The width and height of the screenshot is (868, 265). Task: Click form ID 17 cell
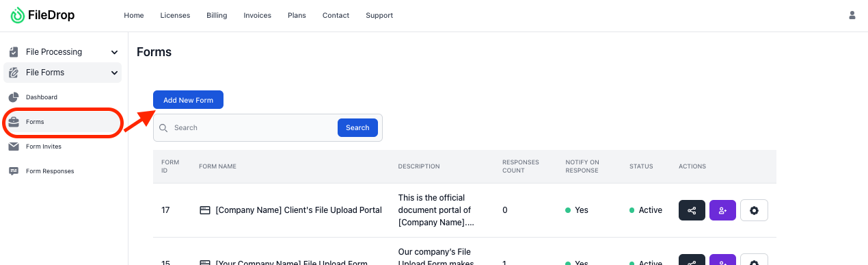pos(165,210)
